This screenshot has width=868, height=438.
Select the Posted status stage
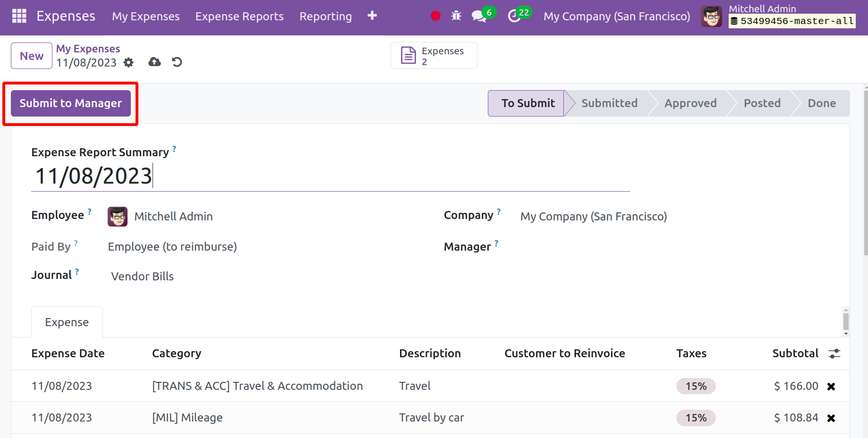[x=762, y=103]
